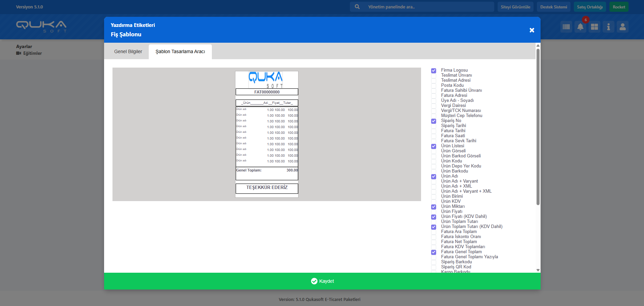
Task: Open the user profile icon
Action: coord(623,27)
